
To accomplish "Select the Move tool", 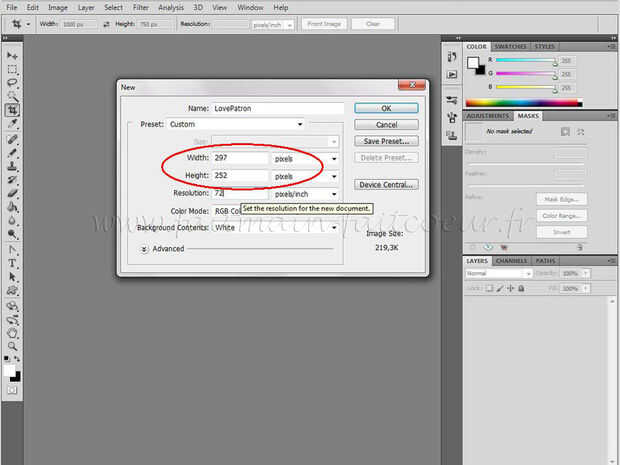I will click(x=12, y=56).
